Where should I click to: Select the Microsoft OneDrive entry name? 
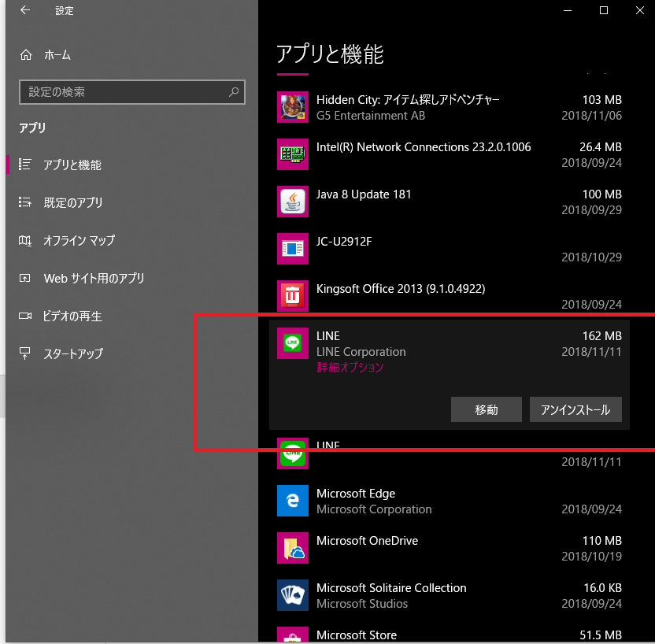pyautogui.click(x=367, y=540)
